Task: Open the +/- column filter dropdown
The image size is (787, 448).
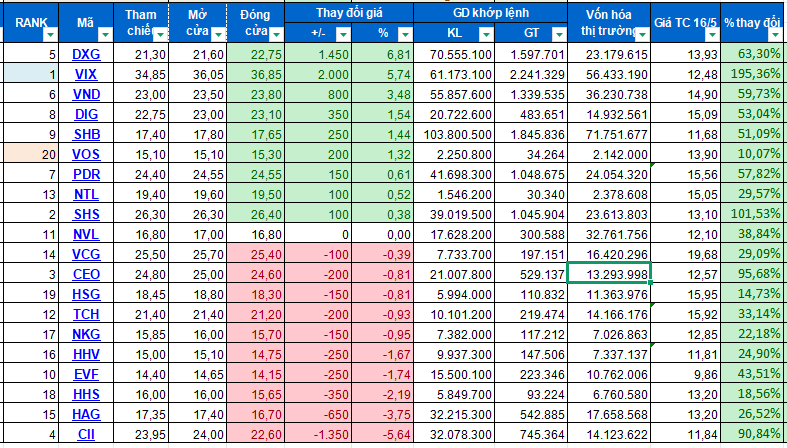Action: click(x=343, y=34)
